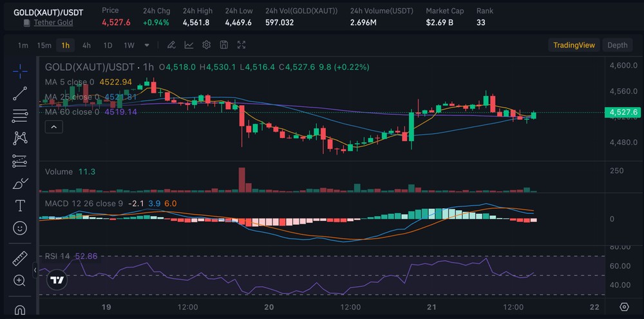The image size is (644, 319).
Task: Switch to 1W timeframe
Action: [x=129, y=45]
